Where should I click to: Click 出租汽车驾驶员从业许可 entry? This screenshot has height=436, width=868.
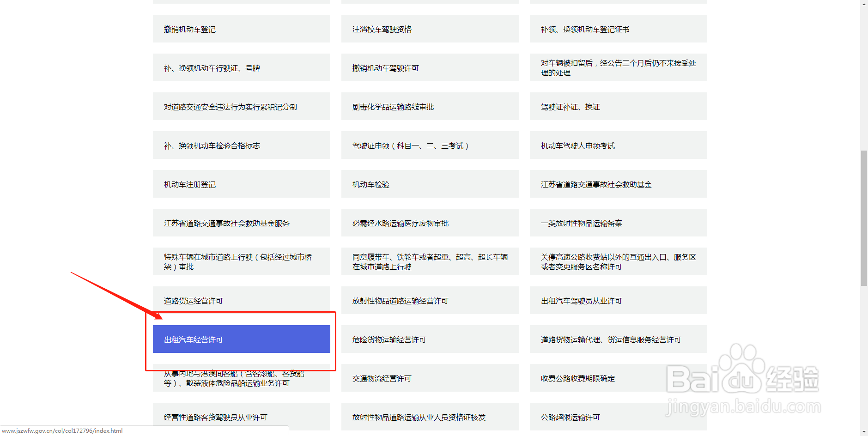pyautogui.click(x=618, y=300)
